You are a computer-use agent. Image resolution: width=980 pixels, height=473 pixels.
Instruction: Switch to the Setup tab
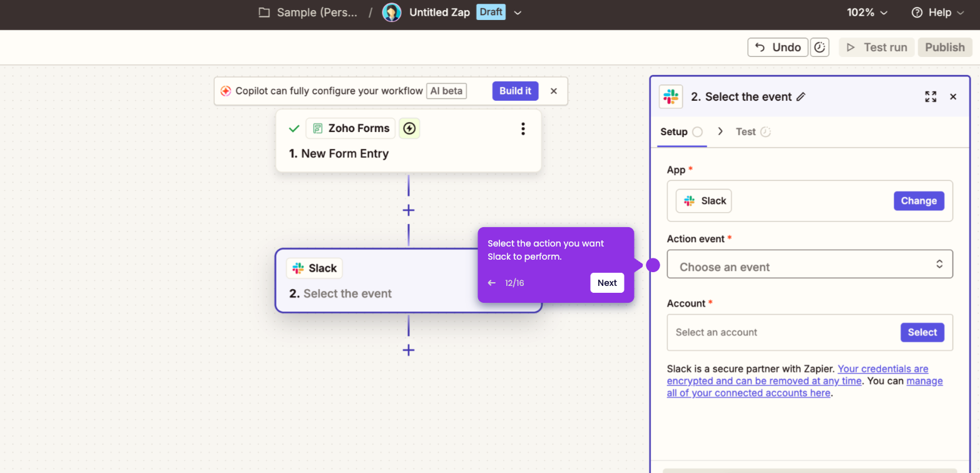click(x=681, y=132)
